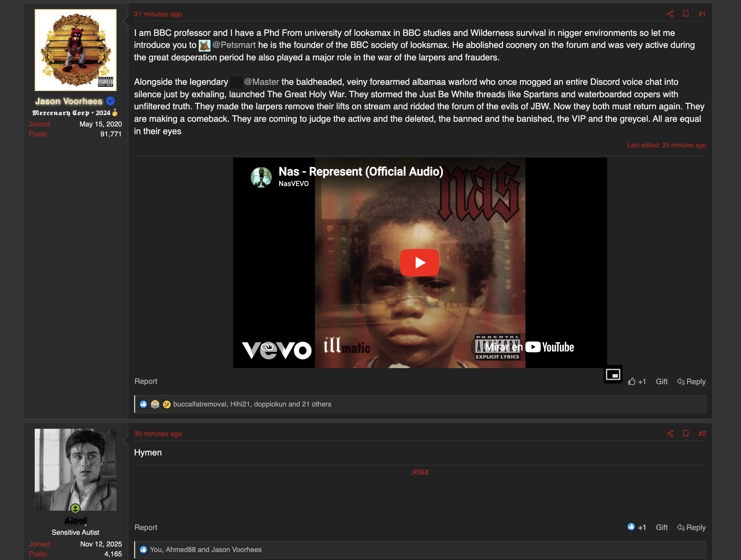Click the blue verified badge by Jason Voorhees
741x560 pixels.
pos(110,101)
